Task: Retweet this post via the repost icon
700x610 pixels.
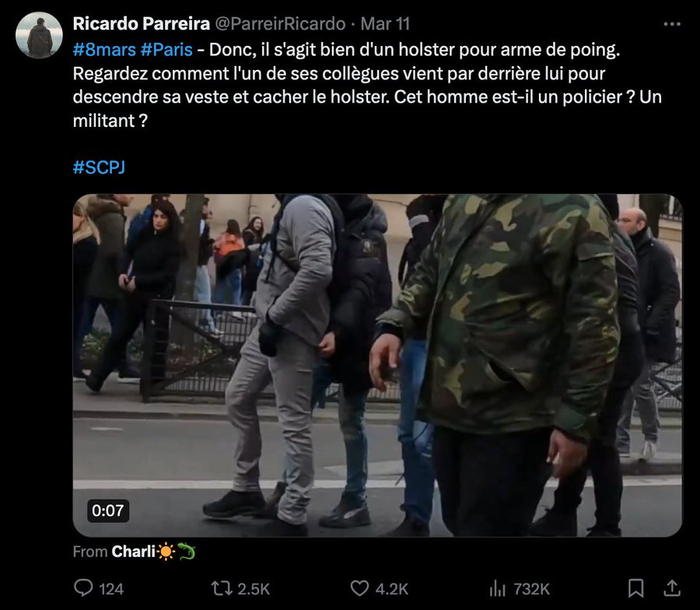Action: 222,588
